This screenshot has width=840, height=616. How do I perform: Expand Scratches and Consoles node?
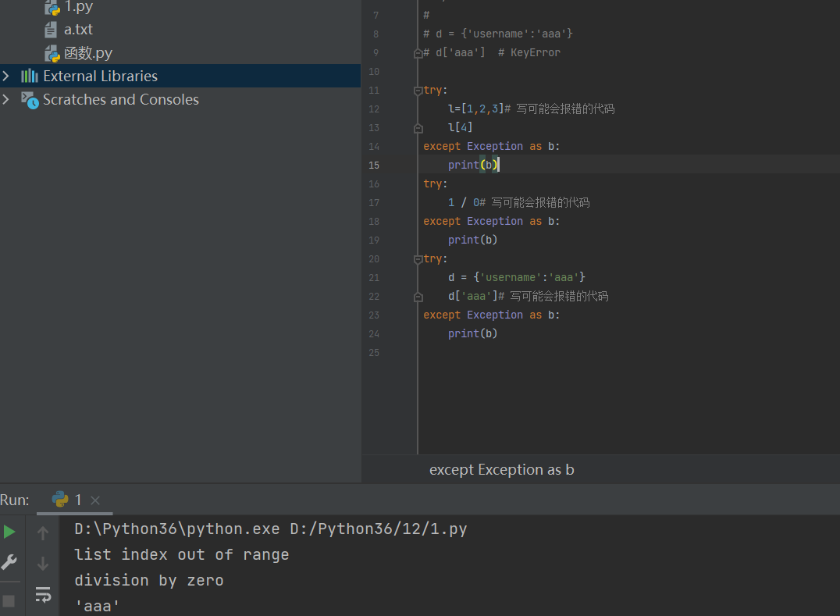(6, 99)
